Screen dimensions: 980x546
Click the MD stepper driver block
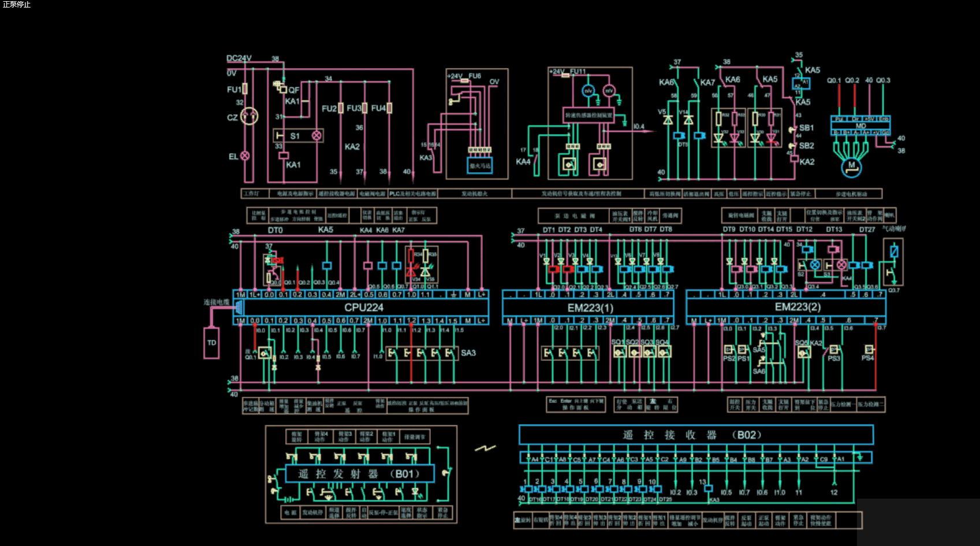(860, 125)
